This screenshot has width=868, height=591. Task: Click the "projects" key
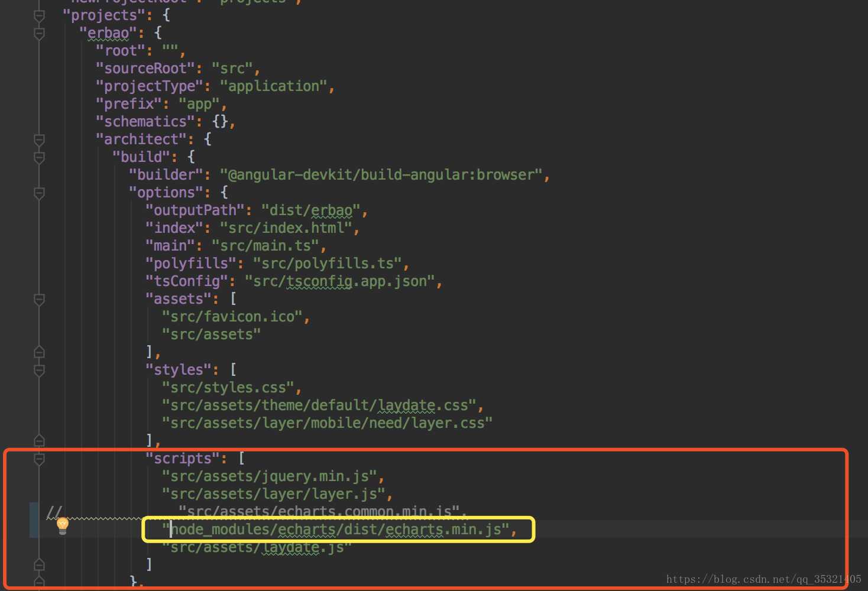[x=108, y=15]
